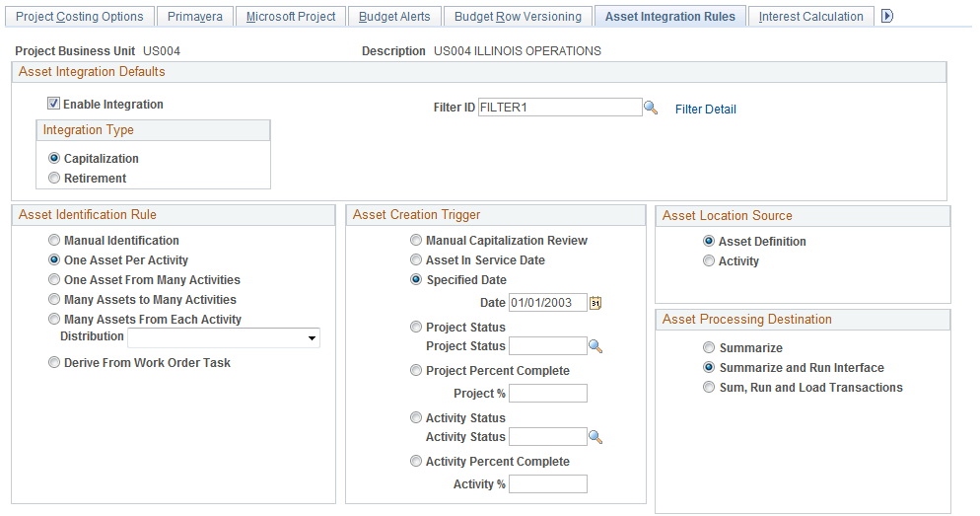Viewport: 980px width, 516px height.
Task: Switch to Budget Alerts tab
Action: [394, 17]
